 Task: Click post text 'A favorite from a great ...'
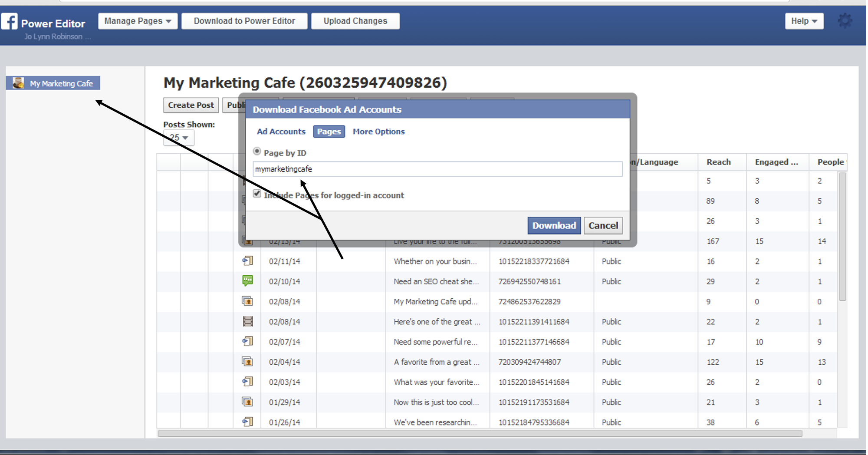437,362
